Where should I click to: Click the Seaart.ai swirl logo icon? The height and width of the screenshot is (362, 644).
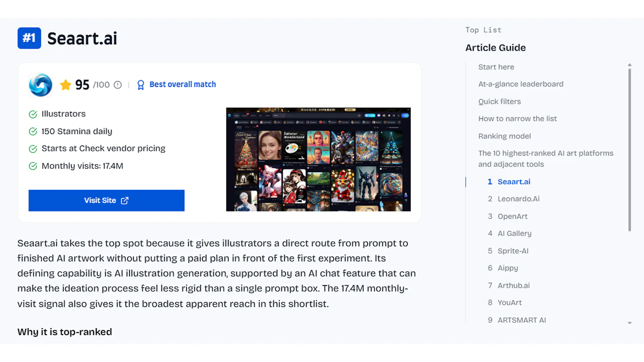[41, 85]
